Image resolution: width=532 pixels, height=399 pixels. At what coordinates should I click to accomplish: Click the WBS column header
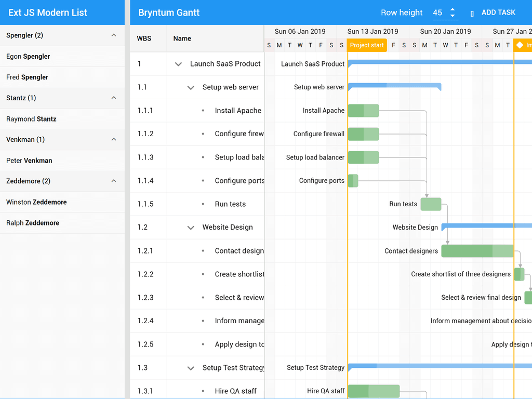(x=144, y=38)
